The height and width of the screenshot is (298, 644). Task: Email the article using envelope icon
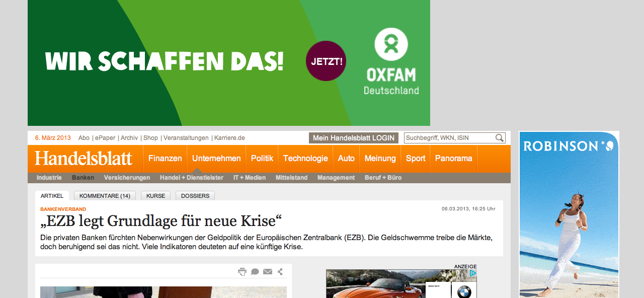point(268,272)
